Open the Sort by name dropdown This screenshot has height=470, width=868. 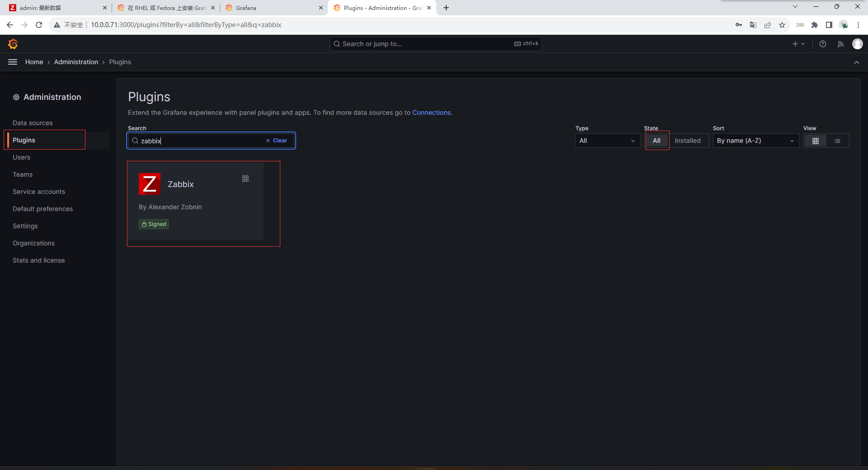(756, 141)
